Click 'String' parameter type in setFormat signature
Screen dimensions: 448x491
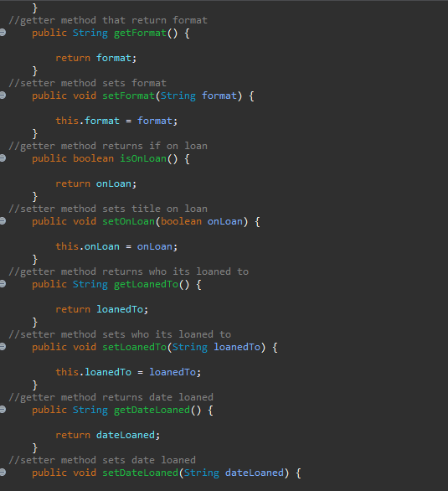tap(178, 96)
